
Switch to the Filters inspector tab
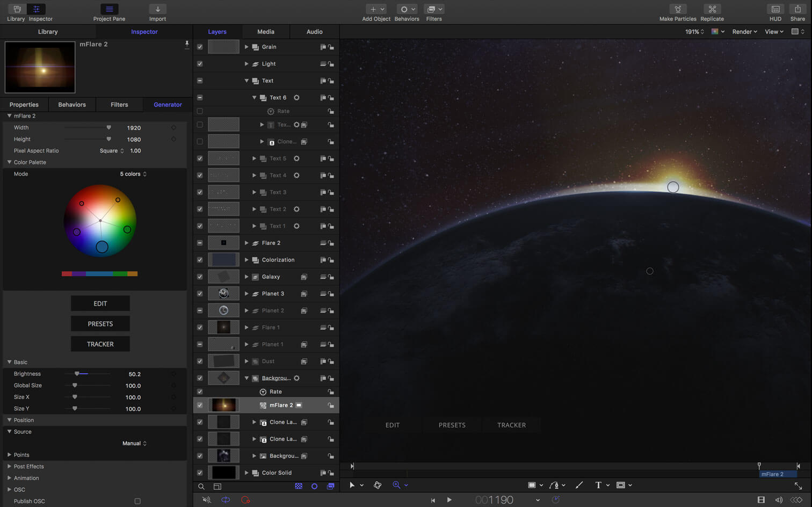[119, 105]
